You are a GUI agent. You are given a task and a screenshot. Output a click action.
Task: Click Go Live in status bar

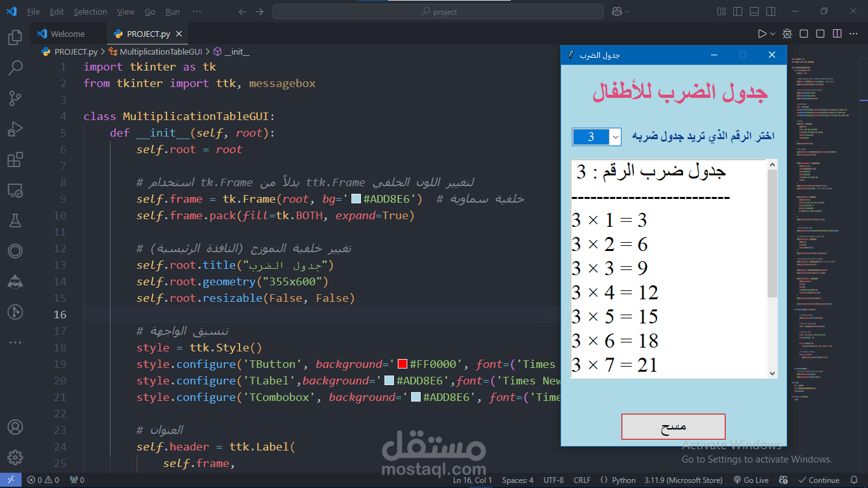tap(751, 480)
